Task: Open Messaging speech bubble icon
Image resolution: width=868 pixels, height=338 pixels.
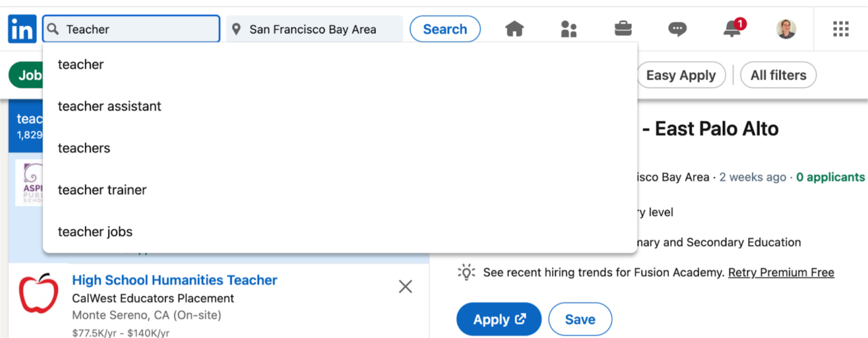Action: pos(677,29)
